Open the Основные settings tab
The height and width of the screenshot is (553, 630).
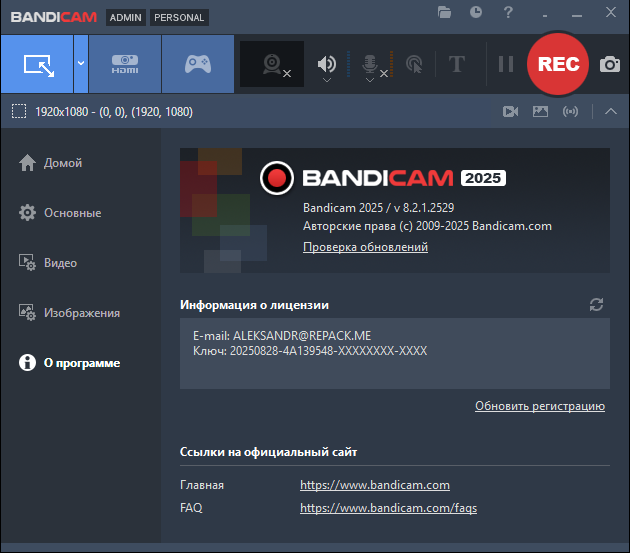[x=60, y=213]
